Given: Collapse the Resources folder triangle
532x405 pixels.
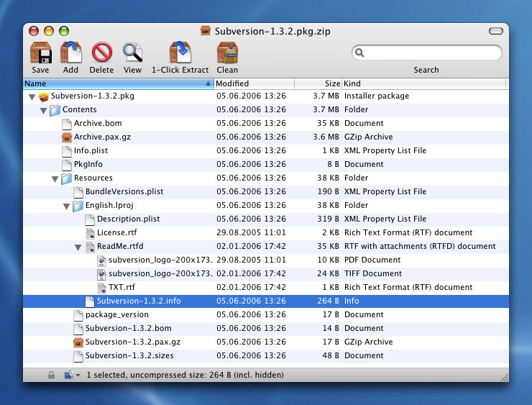Looking at the screenshot, I should (55, 179).
